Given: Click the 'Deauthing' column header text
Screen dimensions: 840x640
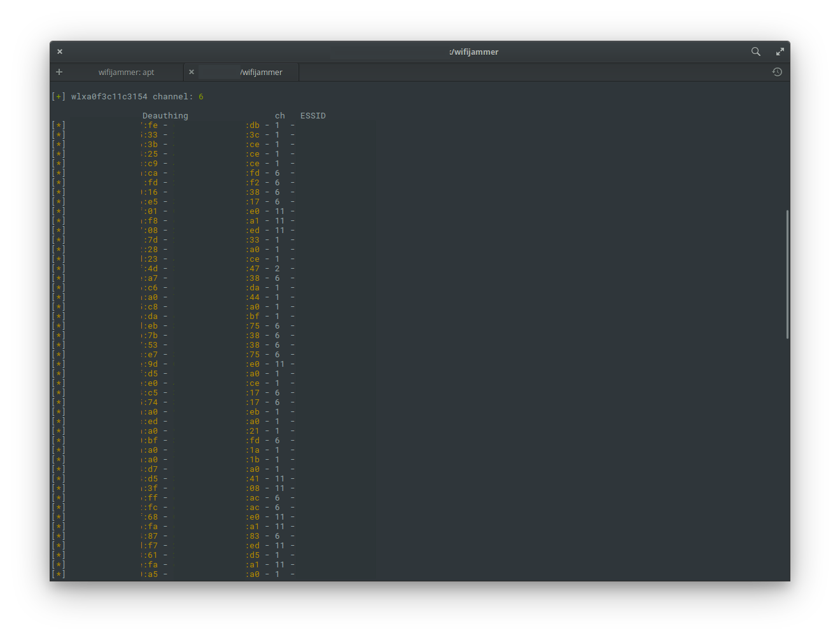Looking at the screenshot, I should [165, 116].
